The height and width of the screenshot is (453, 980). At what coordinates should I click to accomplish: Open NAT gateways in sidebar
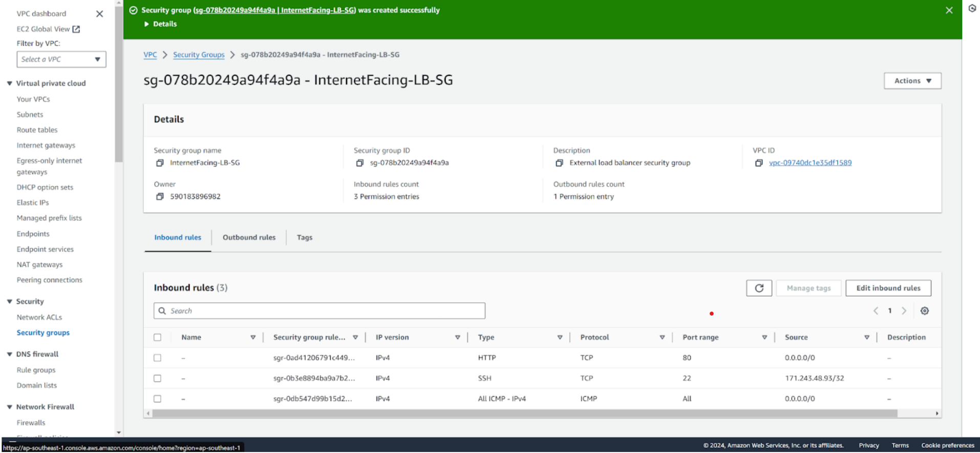click(39, 265)
